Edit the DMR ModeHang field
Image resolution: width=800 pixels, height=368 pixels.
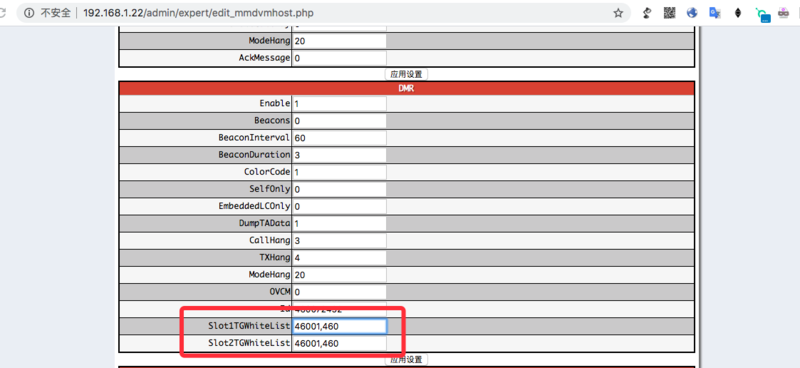[339, 275]
